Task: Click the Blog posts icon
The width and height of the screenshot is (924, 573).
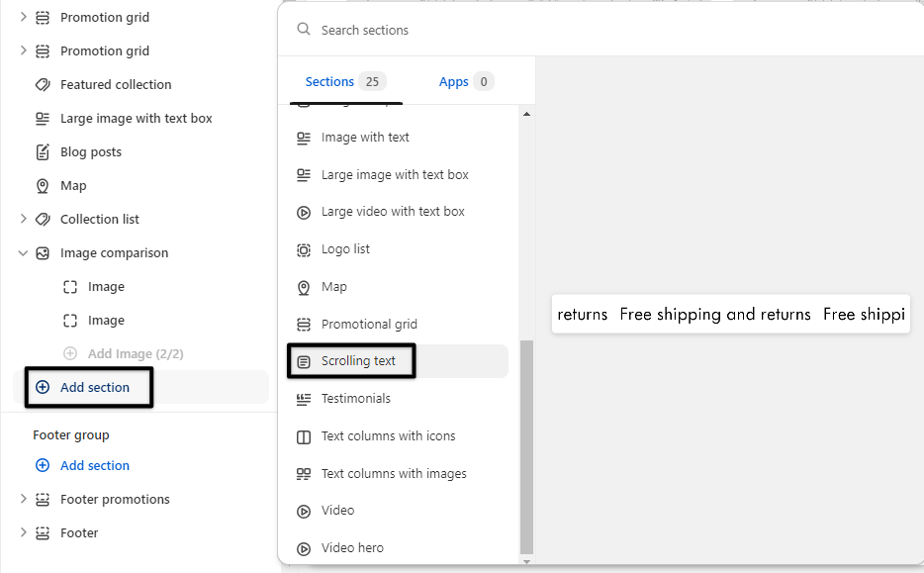Action: pyautogui.click(x=43, y=152)
